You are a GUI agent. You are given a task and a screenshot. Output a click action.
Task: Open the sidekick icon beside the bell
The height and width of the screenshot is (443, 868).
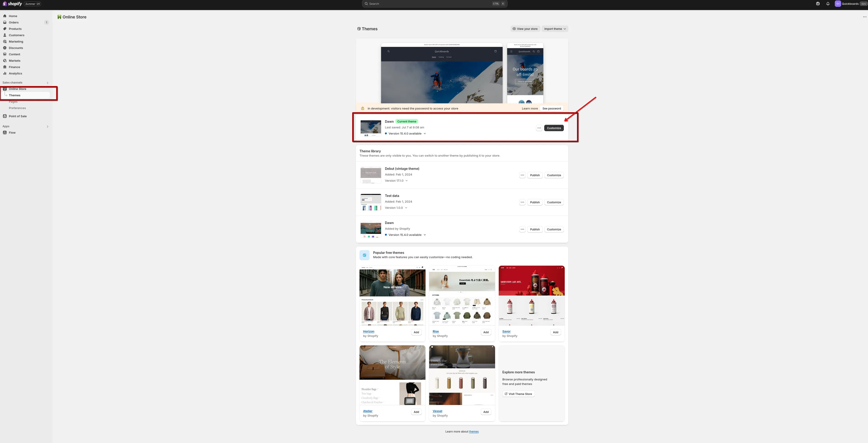[x=818, y=4]
